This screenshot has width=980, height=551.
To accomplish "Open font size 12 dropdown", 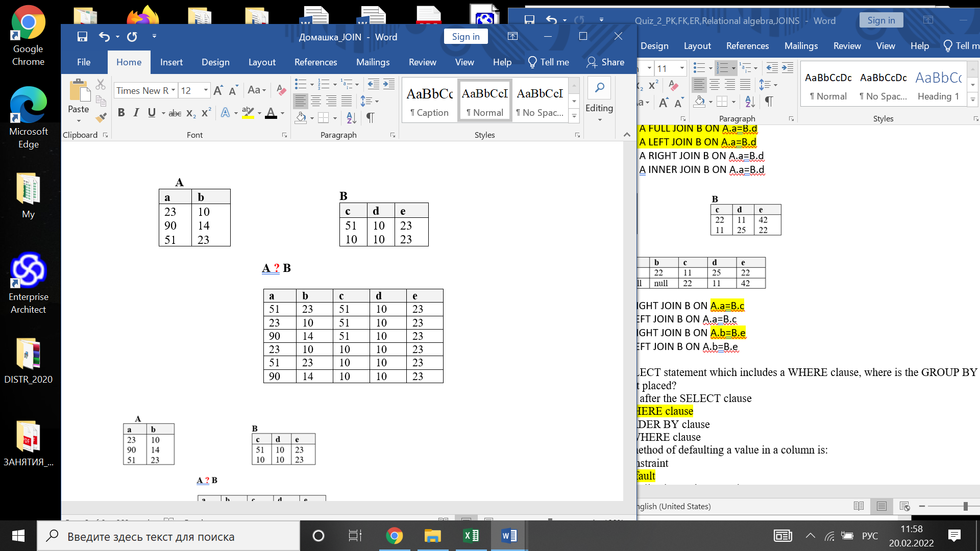I will (206, 90).
